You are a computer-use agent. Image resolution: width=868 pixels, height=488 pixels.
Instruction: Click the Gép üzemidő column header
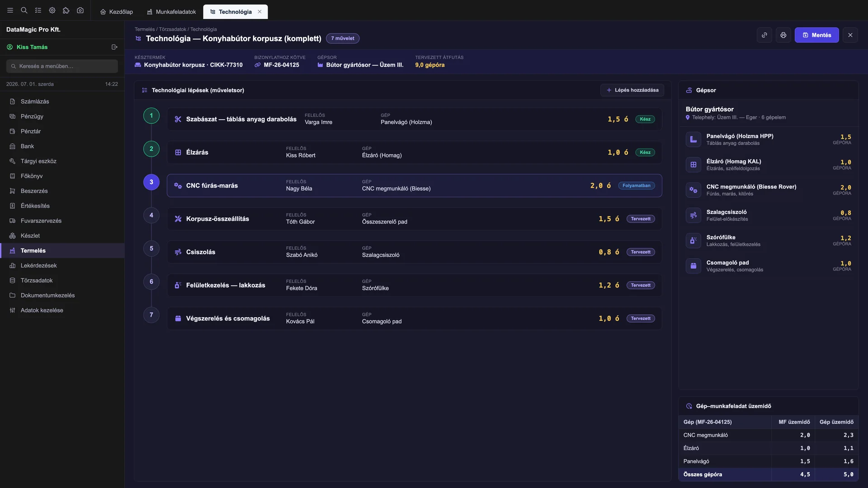836,422
